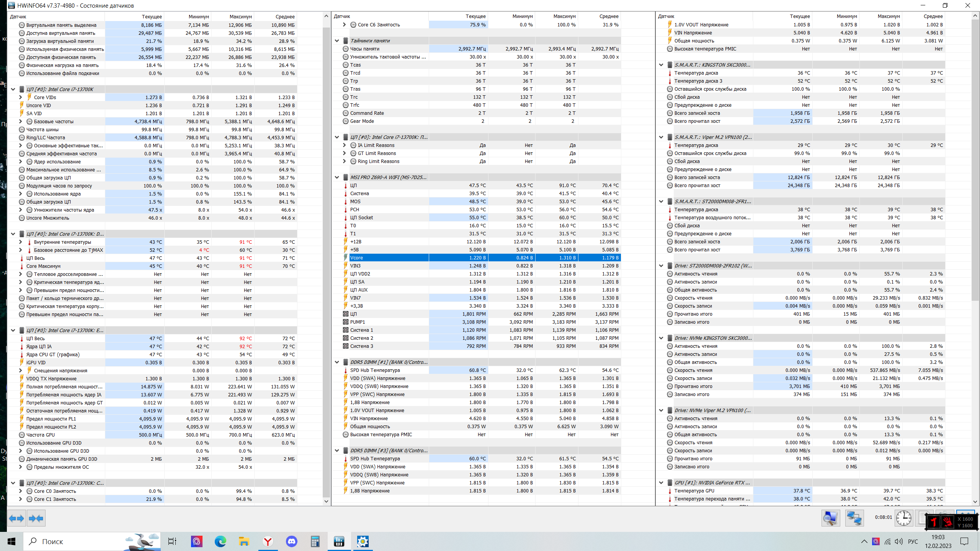The height and width of the screenshot is (551, 980).
Task: Expand the IA Limit Reasons row
Action: [345, 145]
